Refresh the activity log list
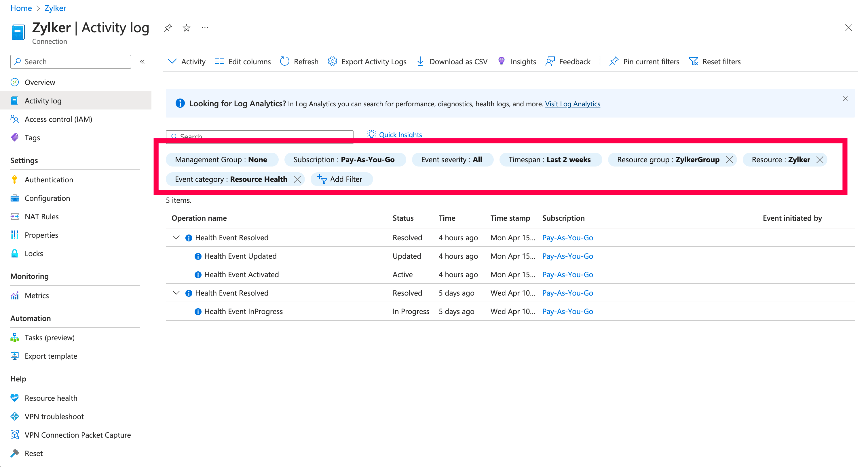 (299, 61)
